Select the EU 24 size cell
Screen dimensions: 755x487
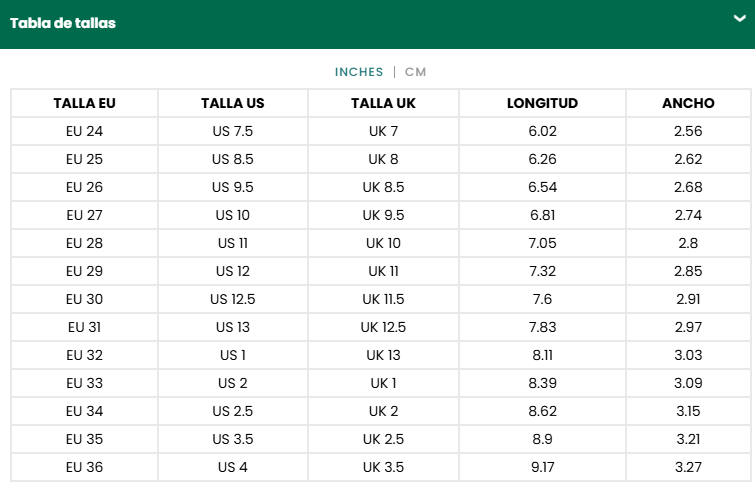[85, 131]
